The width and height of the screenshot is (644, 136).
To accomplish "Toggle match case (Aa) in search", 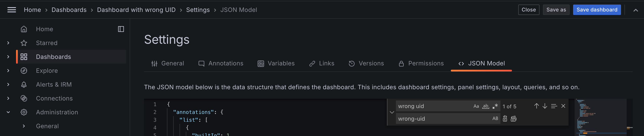I will pyautogui.click(x=476, y=106).
